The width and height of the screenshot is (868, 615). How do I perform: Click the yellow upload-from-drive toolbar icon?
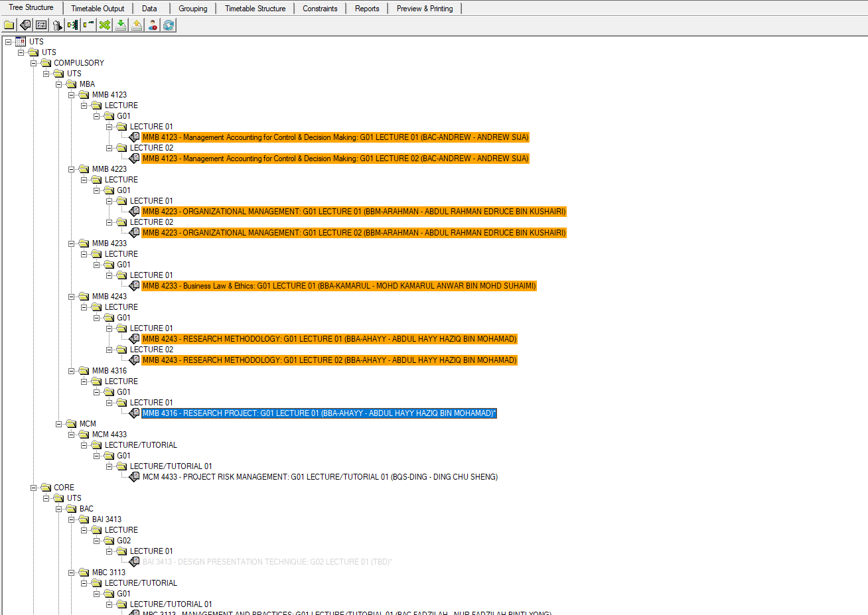137,25
